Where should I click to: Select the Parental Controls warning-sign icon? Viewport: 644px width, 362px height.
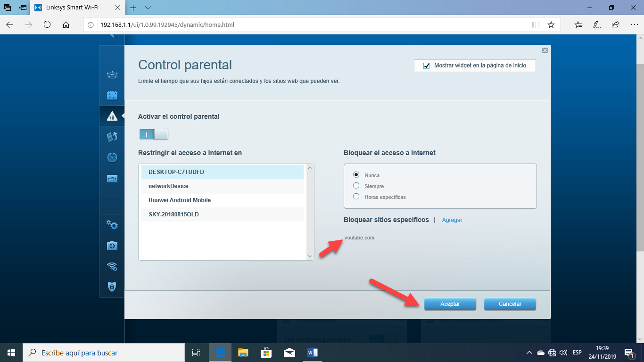tap(112, 116)
